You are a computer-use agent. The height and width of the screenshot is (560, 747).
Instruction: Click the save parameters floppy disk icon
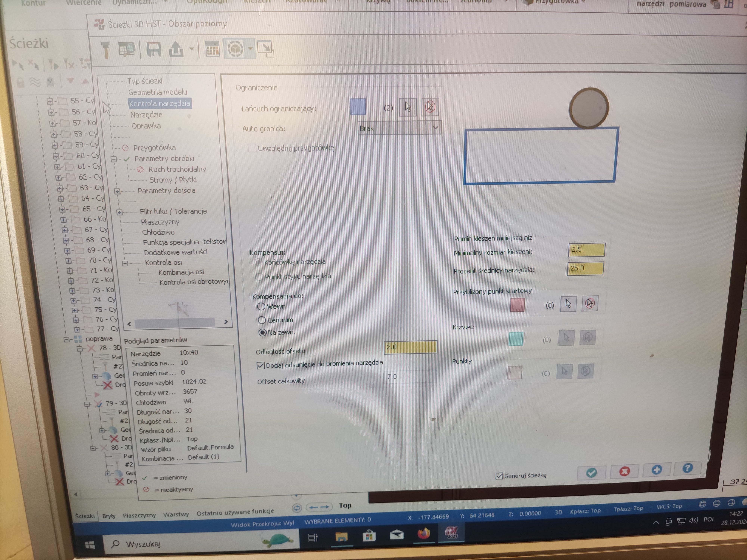(x=154, y=49)
